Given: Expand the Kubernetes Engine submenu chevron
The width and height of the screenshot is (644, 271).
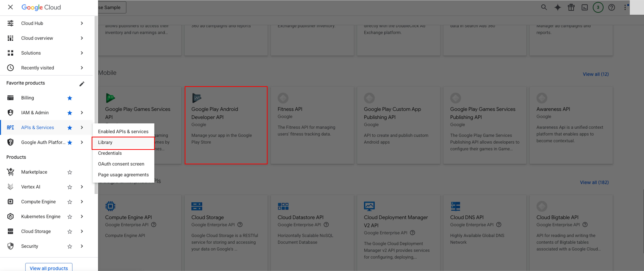Looking at the screenshot, I should [82, 217].
